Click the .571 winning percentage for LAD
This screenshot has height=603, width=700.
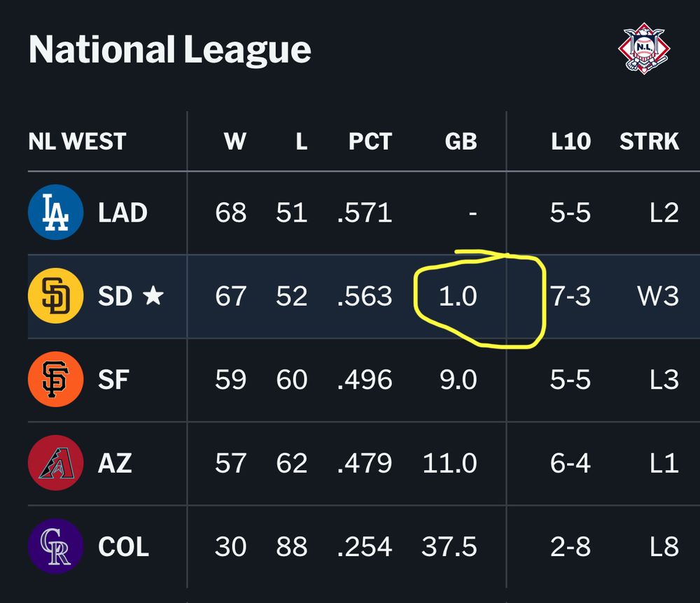(x=365, y=212)
